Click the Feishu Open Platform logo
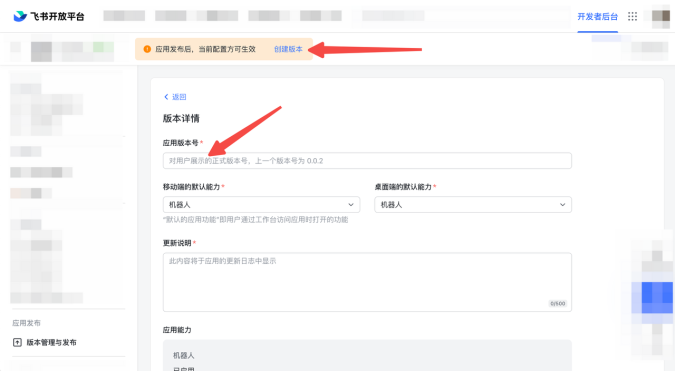 49,16
